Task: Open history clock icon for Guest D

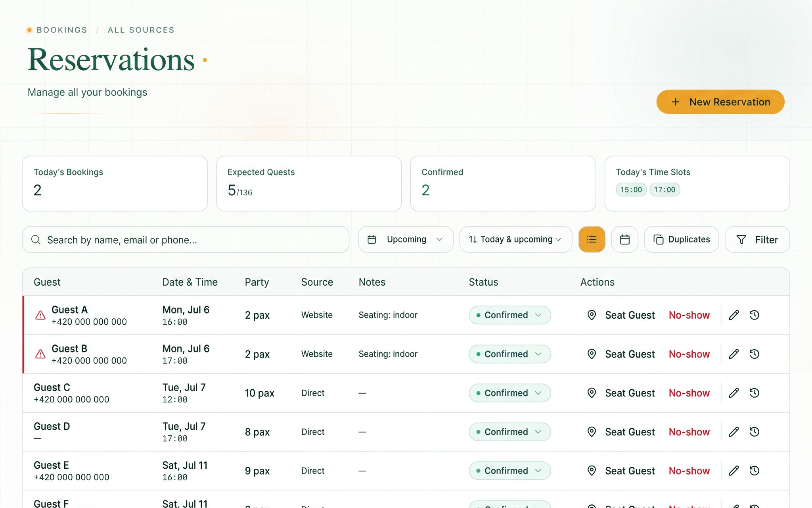Action: tap(755, 432)
